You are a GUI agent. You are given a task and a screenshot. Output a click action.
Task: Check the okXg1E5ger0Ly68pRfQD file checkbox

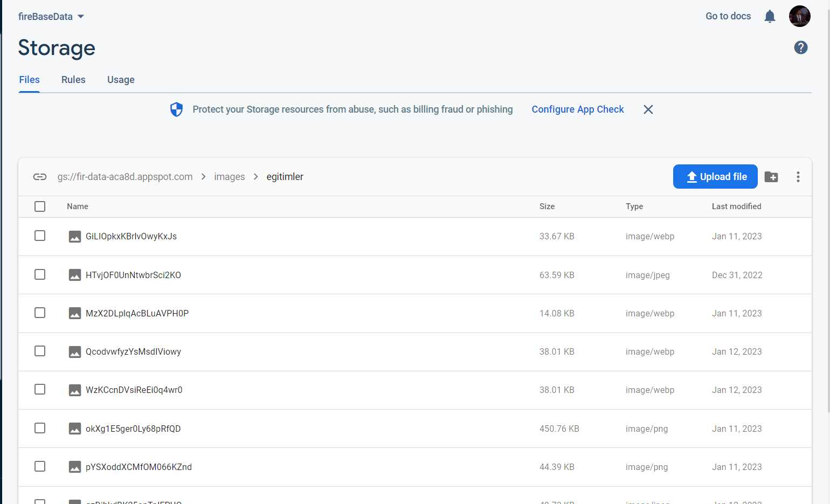(x=40, y=428)
